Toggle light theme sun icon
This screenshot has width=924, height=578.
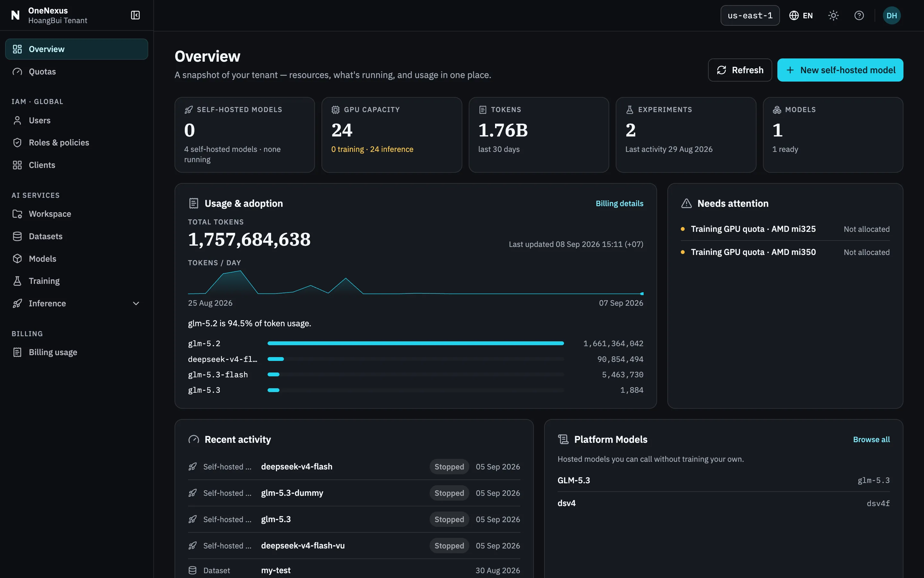tap(834, 16)
